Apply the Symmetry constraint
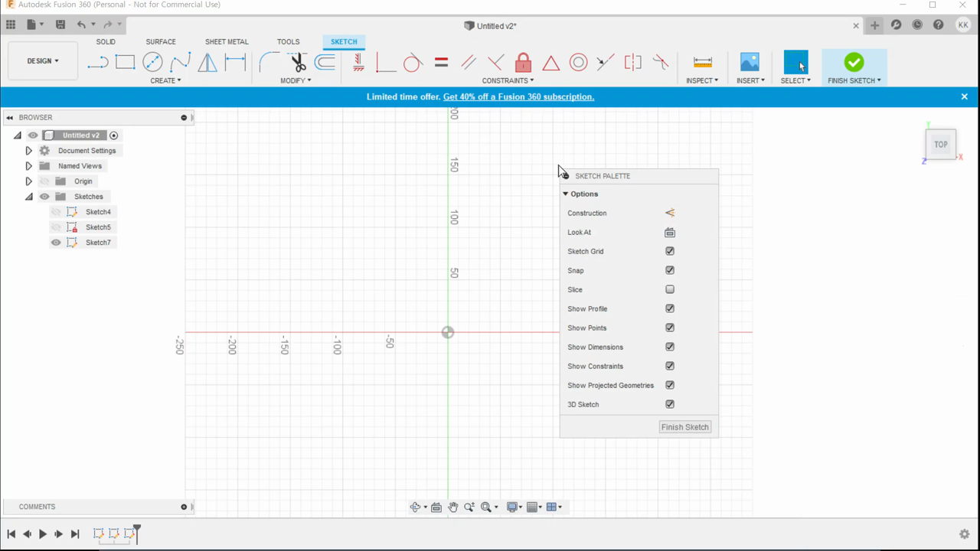 (633, 63)
